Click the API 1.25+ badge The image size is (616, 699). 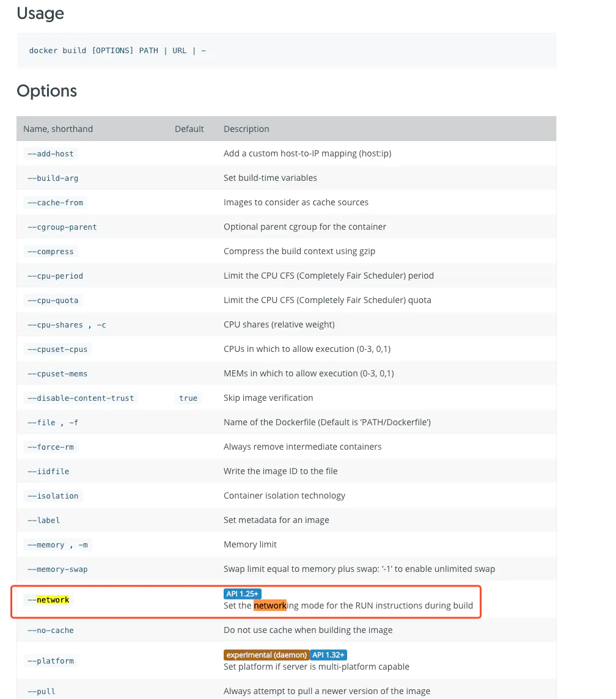(x=243, y=593)
